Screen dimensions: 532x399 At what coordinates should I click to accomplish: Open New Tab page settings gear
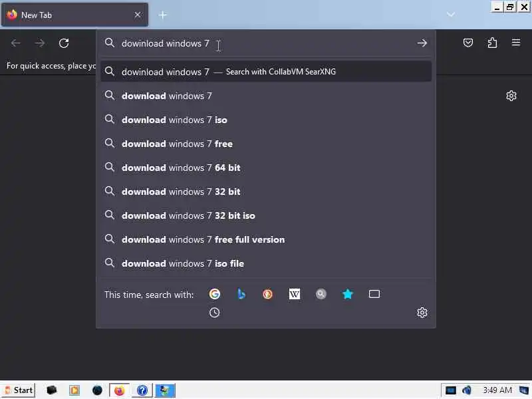click(511, 96)
